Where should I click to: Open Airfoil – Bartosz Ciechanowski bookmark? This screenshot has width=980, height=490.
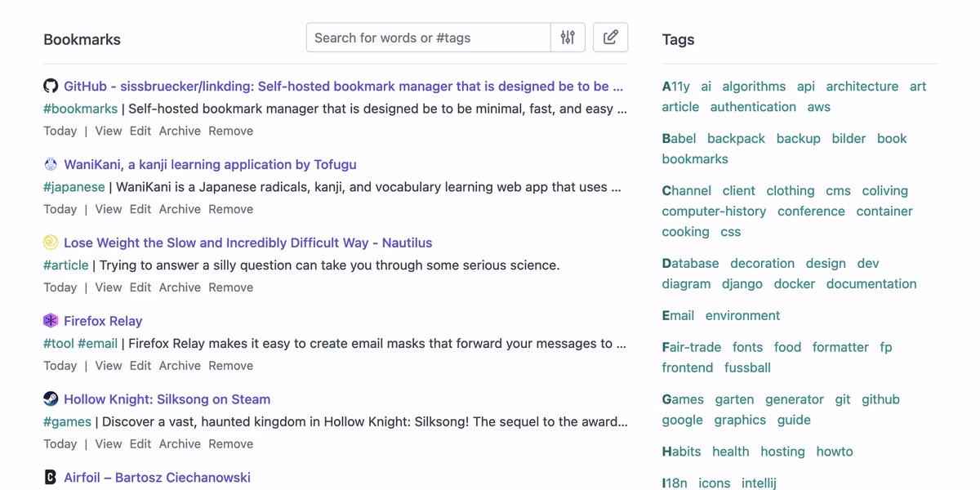click(157, 478)
